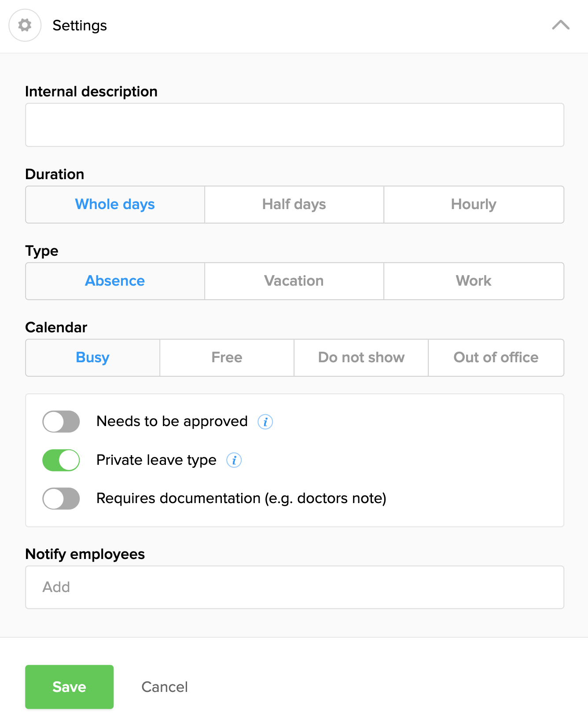The image size is (588, 728).
Task: Pick the Work type option
Action: tap(474, 281)
